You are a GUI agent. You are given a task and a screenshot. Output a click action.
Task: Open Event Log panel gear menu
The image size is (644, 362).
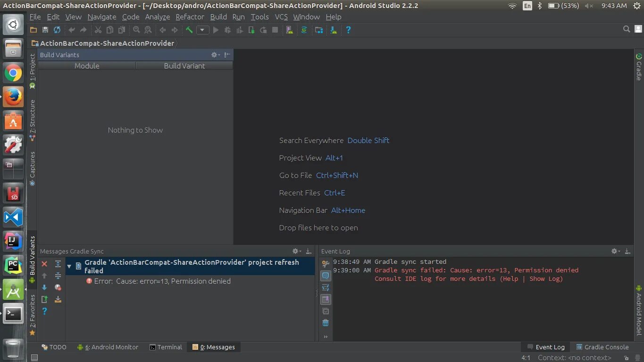point(615,251)
